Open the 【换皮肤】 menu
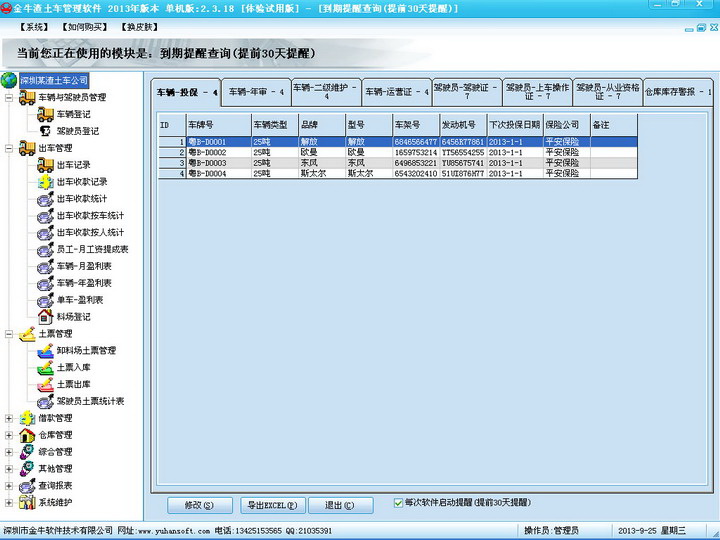Viewport: 720px width, 540px height. [140, 27]
